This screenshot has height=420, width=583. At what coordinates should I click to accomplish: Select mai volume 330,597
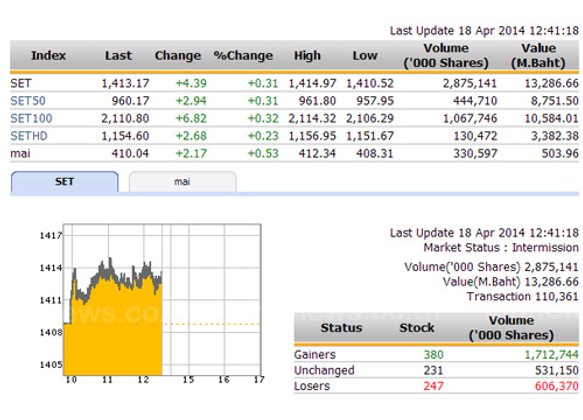click(475, 153)
